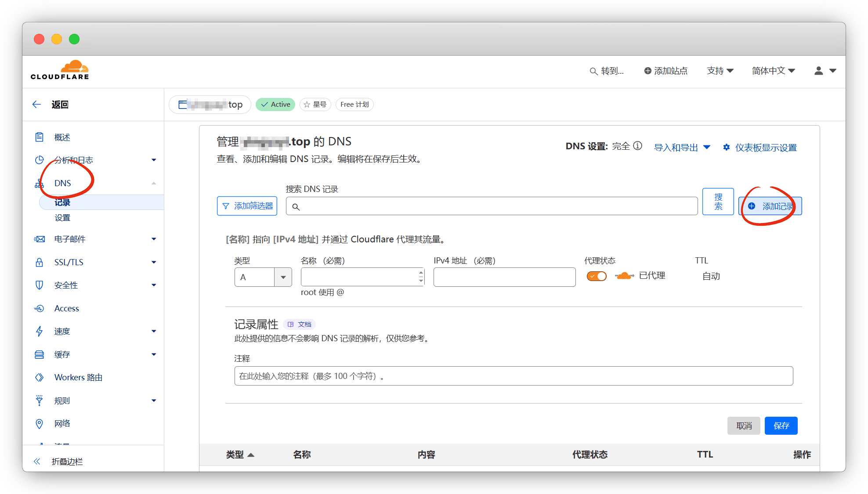Click the 添加筛选器 filter button

[x=247, y=206]
